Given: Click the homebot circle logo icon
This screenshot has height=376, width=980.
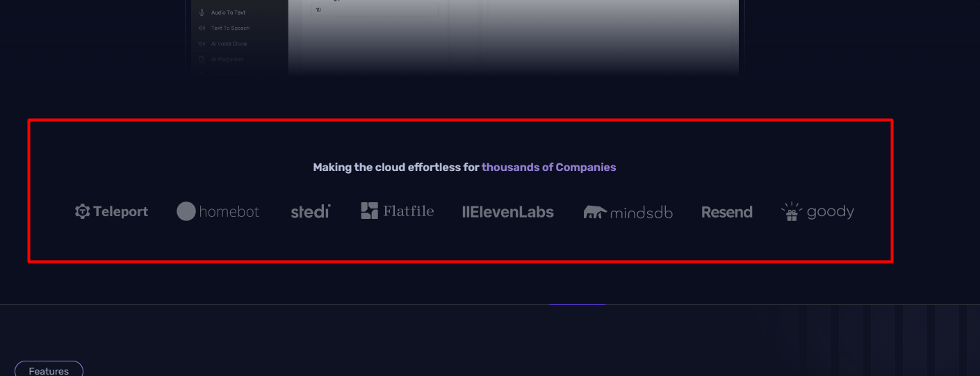Looking at the screenshot, I should [x=186, y=211].
